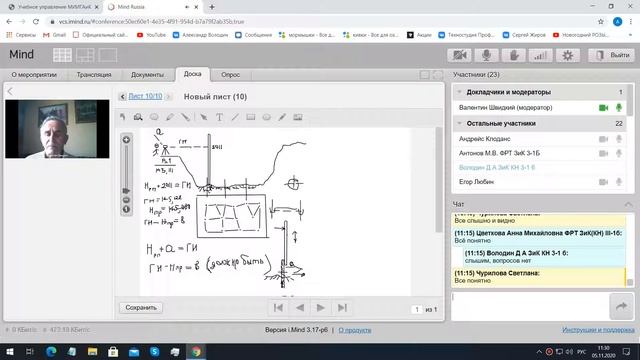Jump to last page playback button
Image resolution: width=640 pixels, height=360 pixels.
pos(342,308)
